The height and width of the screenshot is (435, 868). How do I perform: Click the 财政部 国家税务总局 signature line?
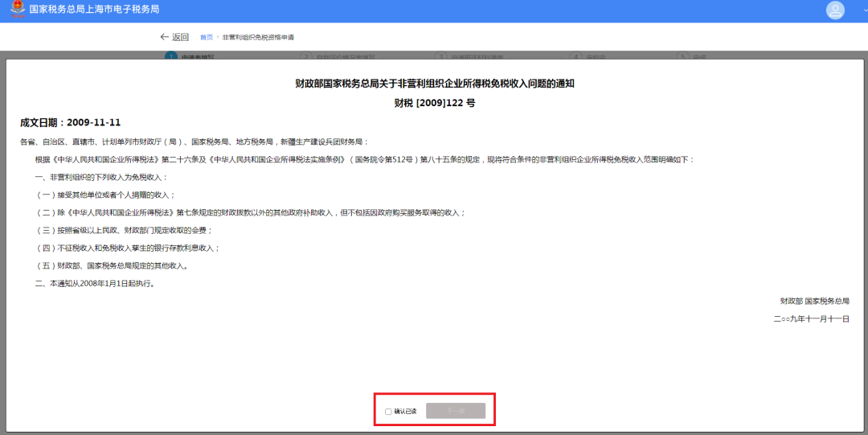coord(814,301)
